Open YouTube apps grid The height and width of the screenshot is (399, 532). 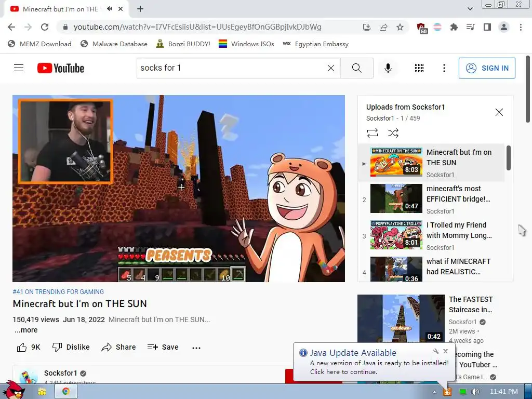coord(419,68)
